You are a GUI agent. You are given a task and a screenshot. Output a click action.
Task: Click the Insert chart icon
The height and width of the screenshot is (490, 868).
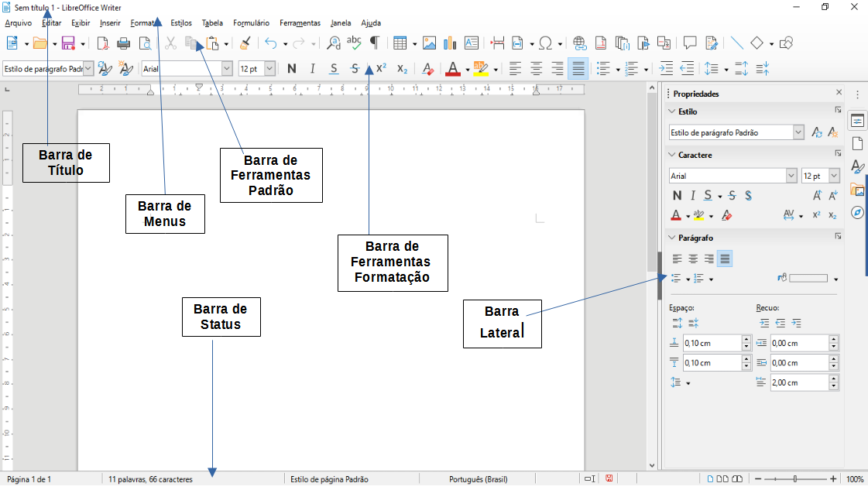pyautogui.click(x=450, y=43)
